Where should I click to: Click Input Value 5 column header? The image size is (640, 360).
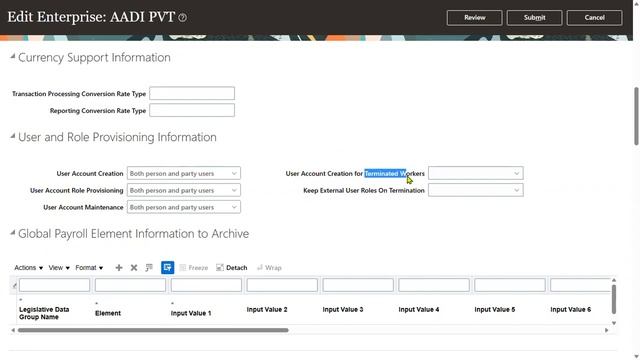coord(495,309)
